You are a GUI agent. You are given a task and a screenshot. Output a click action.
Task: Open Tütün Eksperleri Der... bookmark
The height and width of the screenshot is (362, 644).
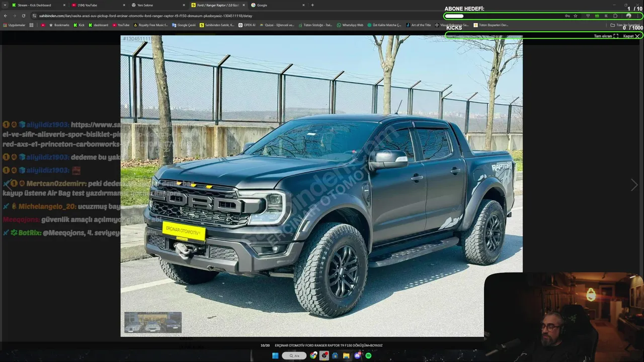point(491,25)
